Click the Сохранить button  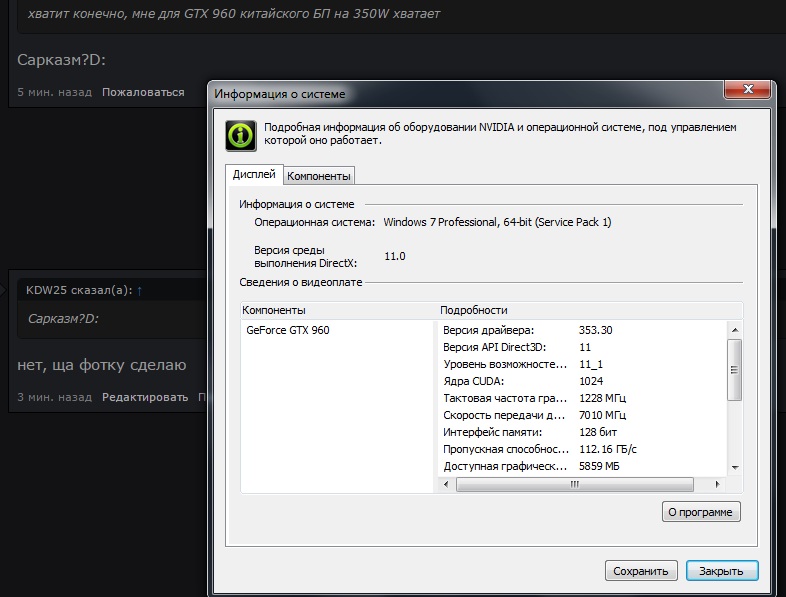pos(641,571)
